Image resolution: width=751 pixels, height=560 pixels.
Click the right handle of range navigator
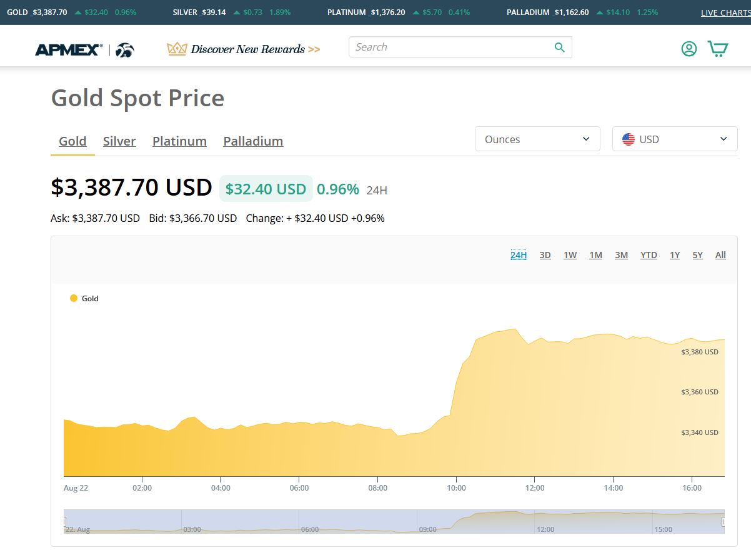click(724, 521)
